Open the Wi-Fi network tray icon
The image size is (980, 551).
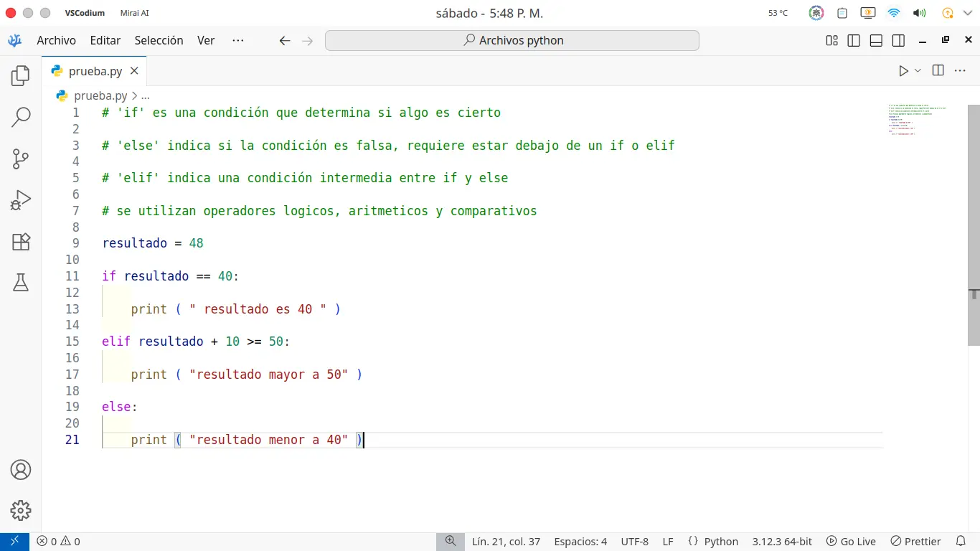[893, 13]
